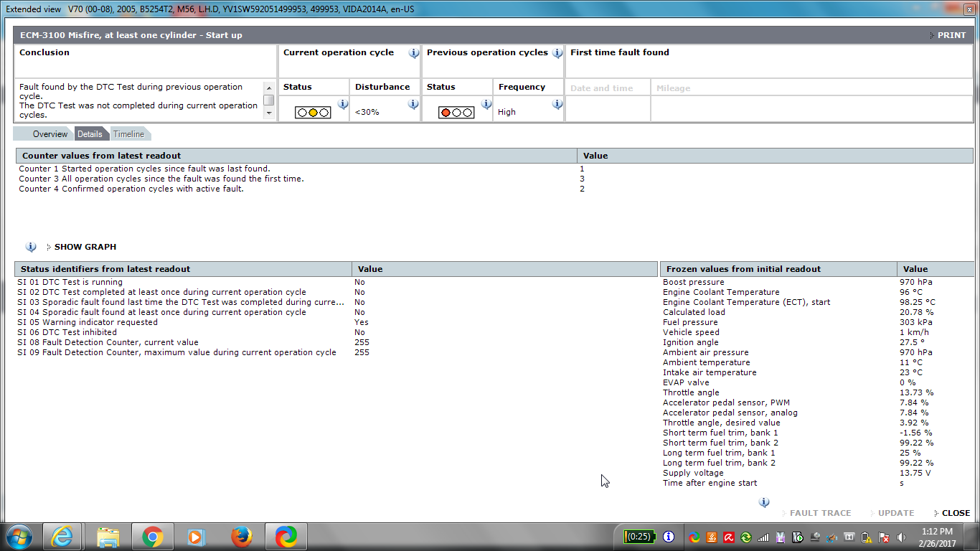Click the UPDATE button
This screenshot has height=551, width=980.
pyautogui.click(x=896, y=513)
